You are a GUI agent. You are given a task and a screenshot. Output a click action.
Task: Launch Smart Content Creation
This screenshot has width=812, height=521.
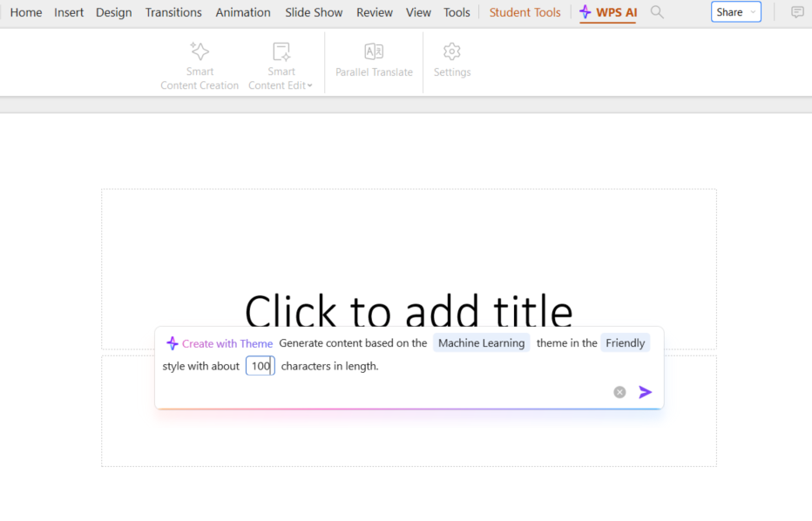coord(200,65)
